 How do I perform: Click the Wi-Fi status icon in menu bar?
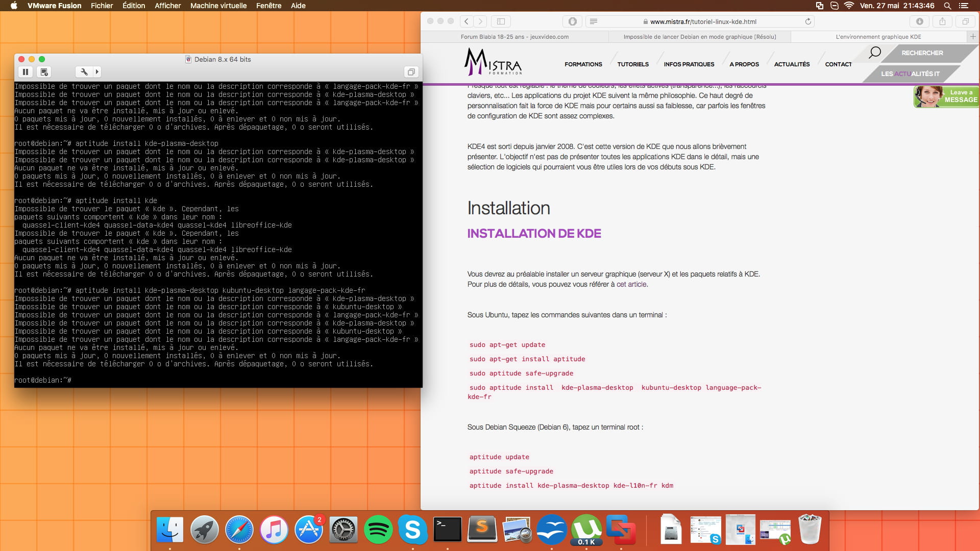849,6
